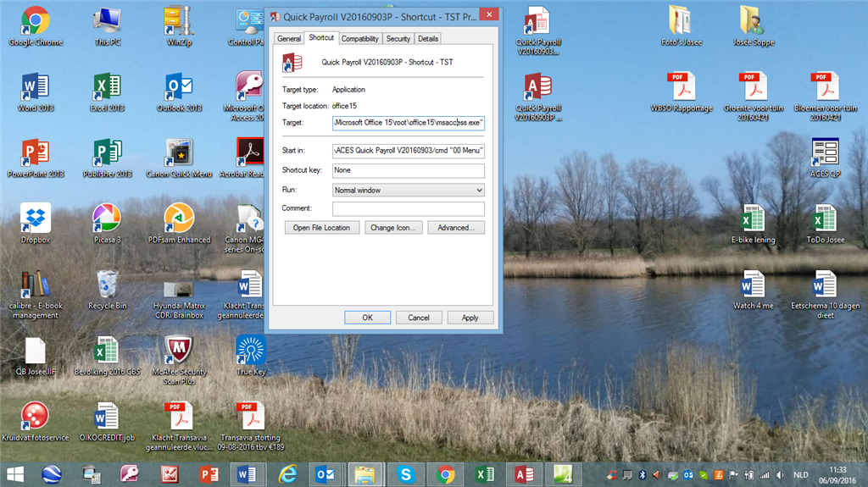Select Excel 2013 desktop shortcut
The width and height of the screenshot is (868, 487).
pyautogui.click(x=108, y=92)
